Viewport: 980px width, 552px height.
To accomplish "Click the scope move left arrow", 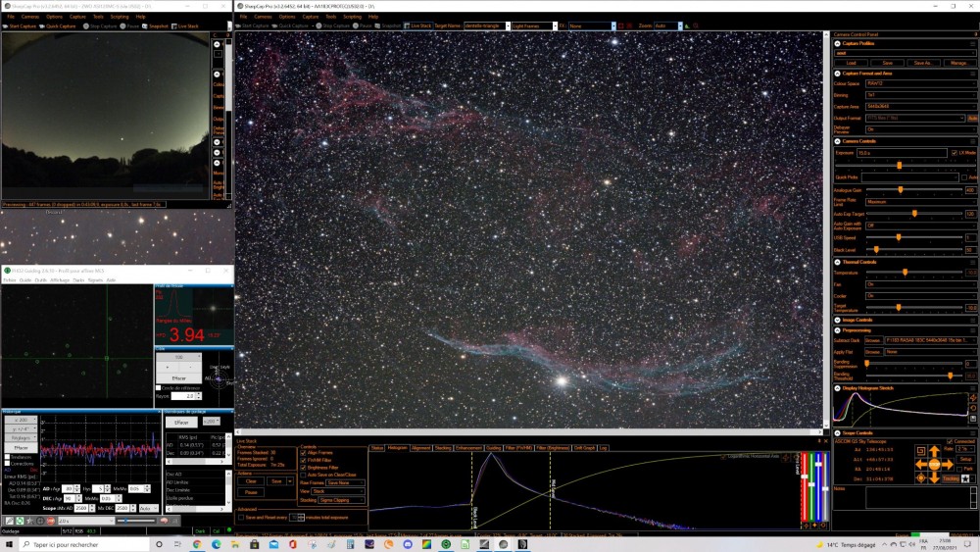I will coord(921,465).
